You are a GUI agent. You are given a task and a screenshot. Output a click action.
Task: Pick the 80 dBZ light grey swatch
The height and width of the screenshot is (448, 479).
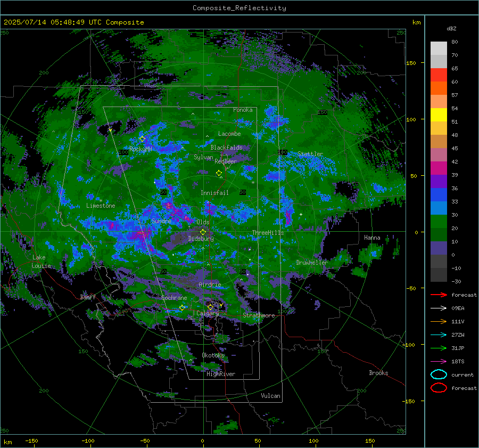(x=439, y=48)
